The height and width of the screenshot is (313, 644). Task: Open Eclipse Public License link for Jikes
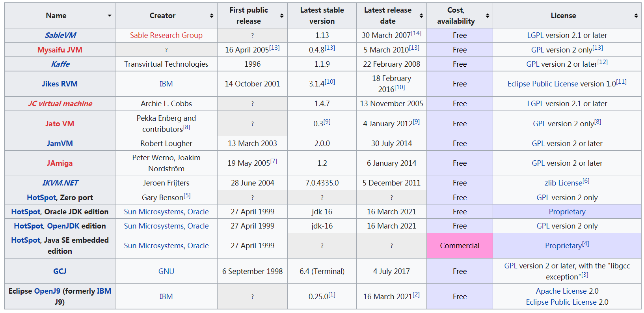coord(543,84)
